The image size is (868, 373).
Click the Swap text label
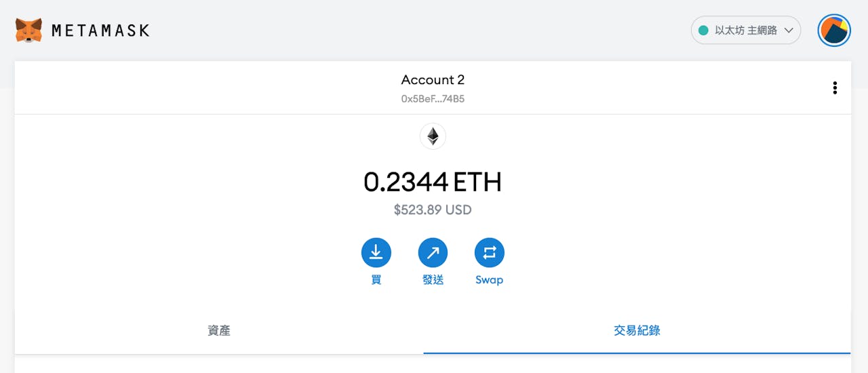click(490, 280)
